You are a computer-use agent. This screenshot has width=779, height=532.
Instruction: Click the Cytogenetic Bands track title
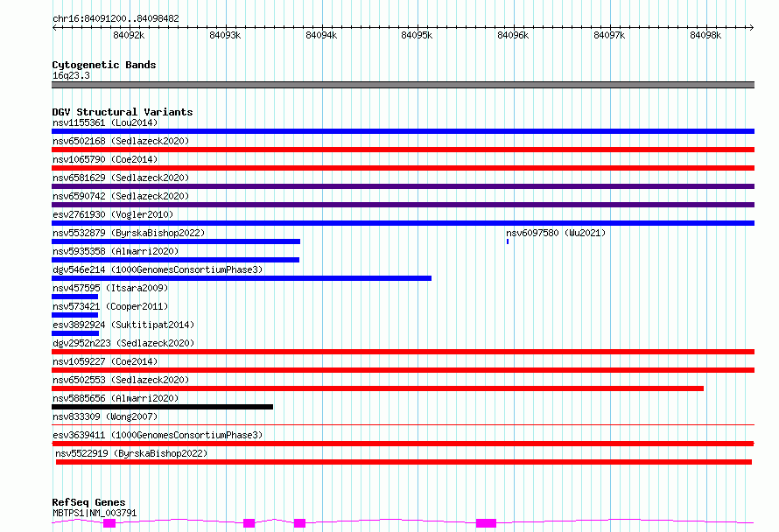click(x=104, y=65)
